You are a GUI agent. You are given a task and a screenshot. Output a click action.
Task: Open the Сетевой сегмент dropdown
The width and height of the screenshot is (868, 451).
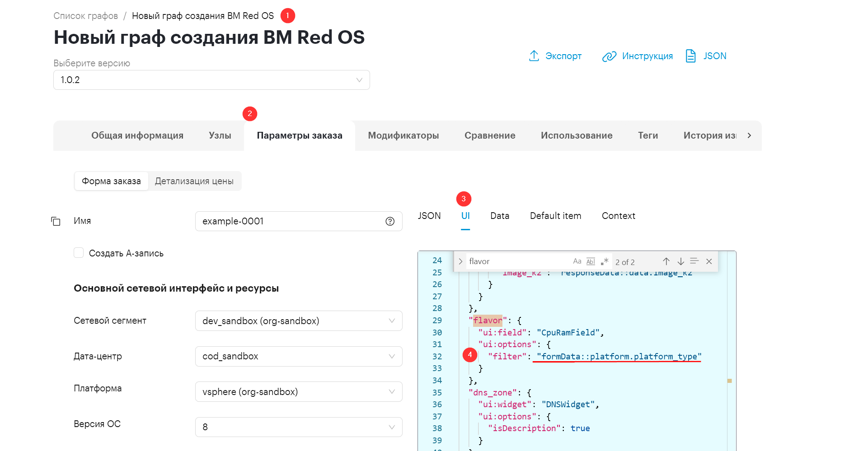pos(299,321)
